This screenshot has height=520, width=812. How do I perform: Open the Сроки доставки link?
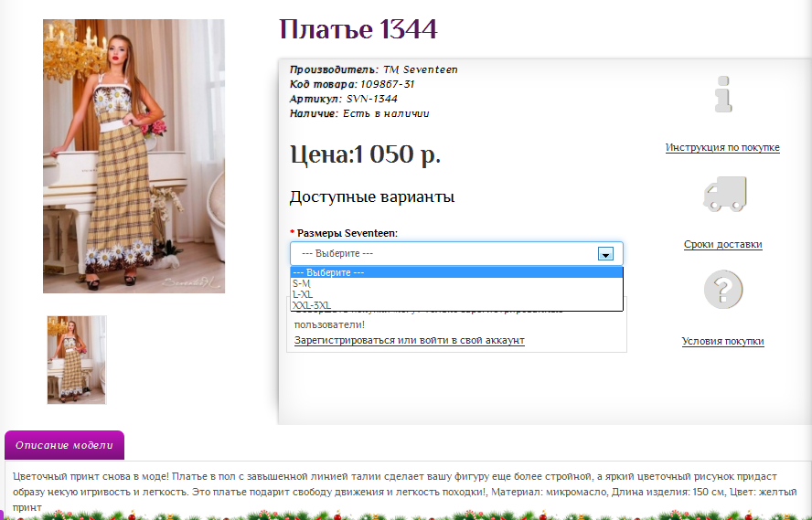pyautogui.click(x=722, y=244)
